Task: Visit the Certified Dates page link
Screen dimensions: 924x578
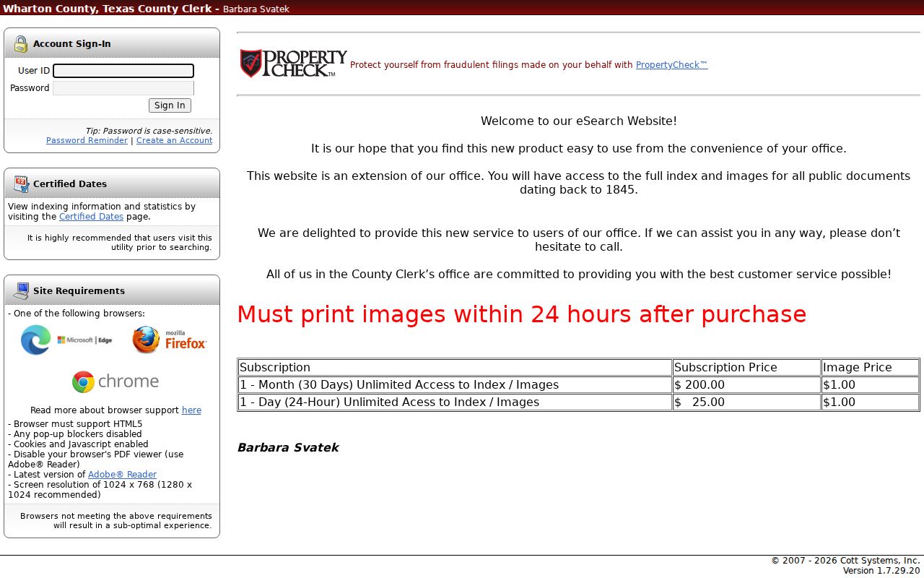Action: 91,217
